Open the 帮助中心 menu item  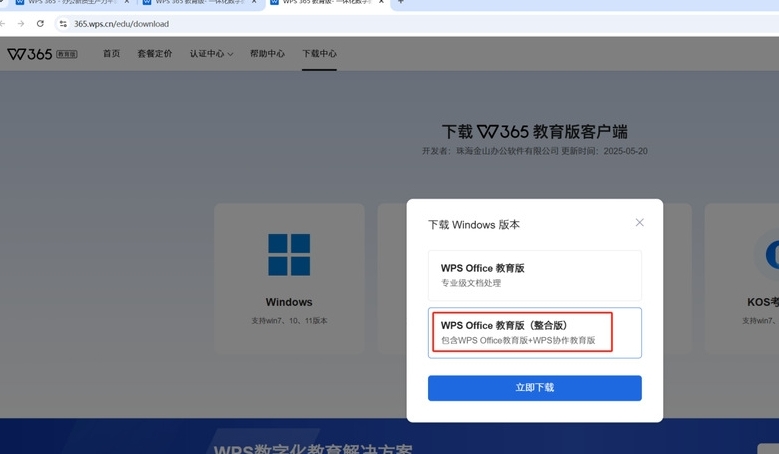pos(267,53)
